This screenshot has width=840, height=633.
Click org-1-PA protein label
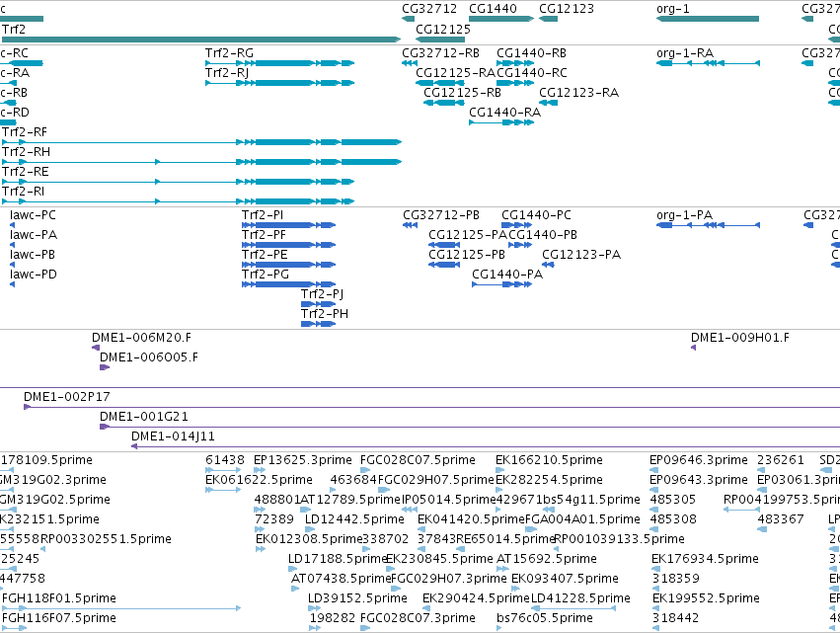pos(685,215)
